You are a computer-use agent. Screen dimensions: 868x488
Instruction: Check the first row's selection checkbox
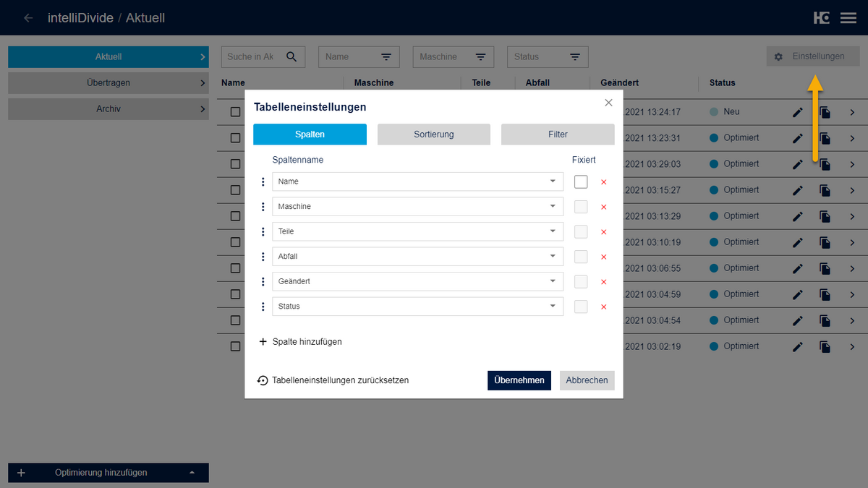234,111
